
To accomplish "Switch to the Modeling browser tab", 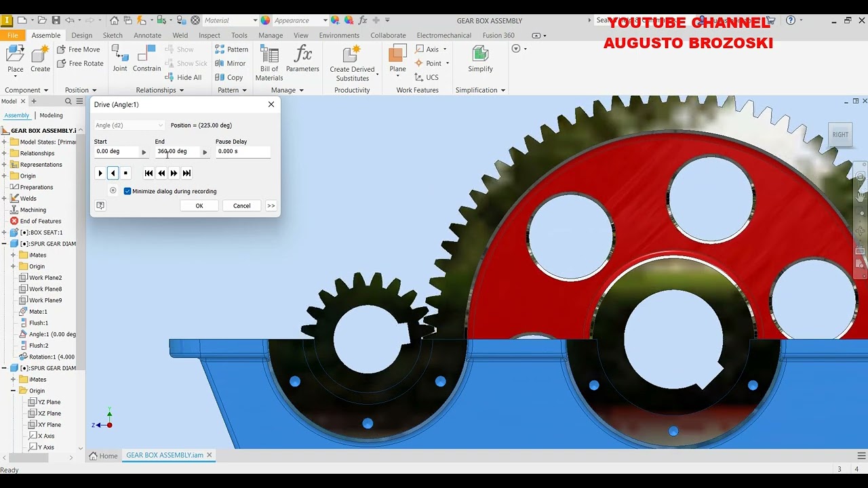I will (x=51, y=115).
